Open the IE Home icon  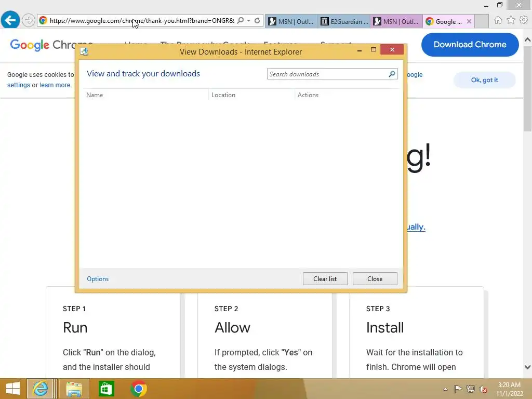click(498, 20)
